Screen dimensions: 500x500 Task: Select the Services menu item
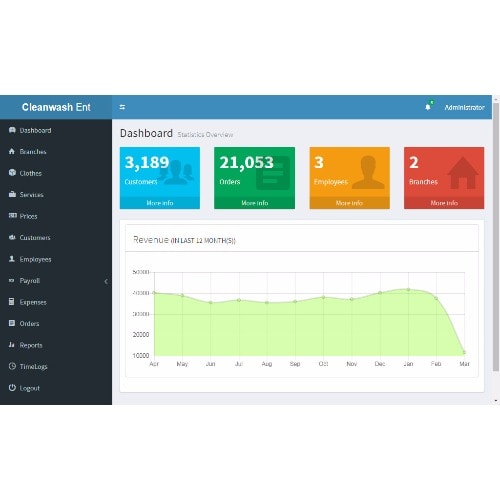tap(56, 195)
